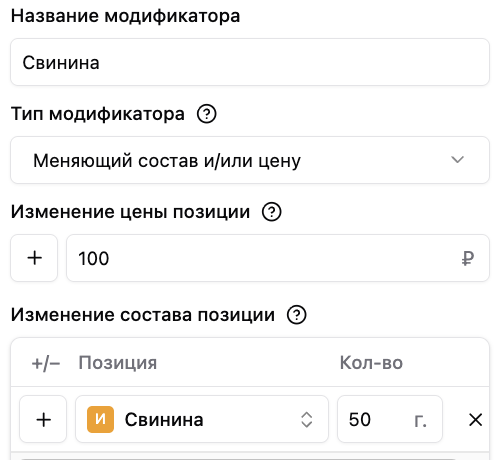
Task: Click the Позиция column header
Action: coord(118,363)
